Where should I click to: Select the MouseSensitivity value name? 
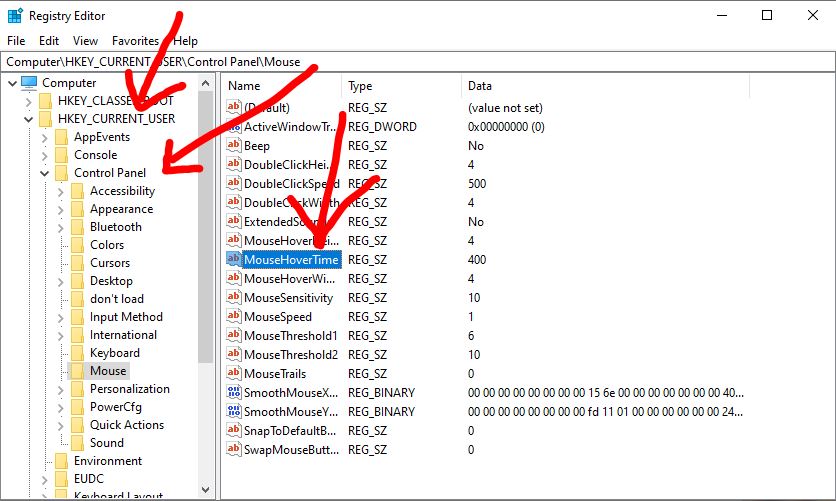click(288, 297)
